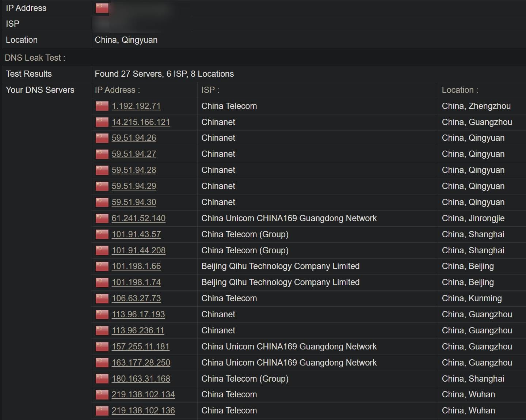Open IP address link 101.91.43.57
Image resolution: width=526 pixels, height=420 pixels.
click(136, 234)
